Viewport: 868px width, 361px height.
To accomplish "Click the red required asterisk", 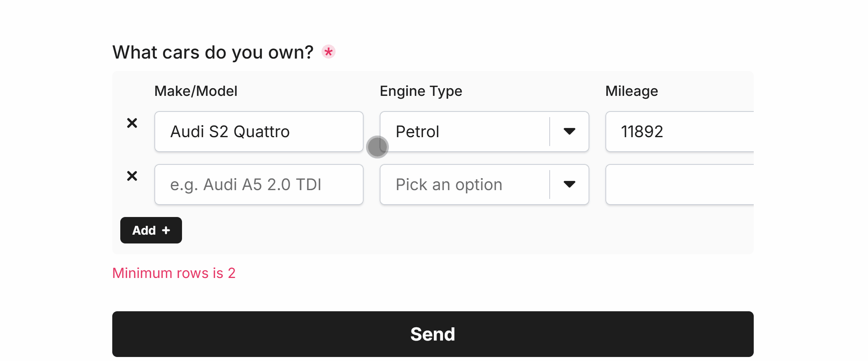I will click(328, 52).
